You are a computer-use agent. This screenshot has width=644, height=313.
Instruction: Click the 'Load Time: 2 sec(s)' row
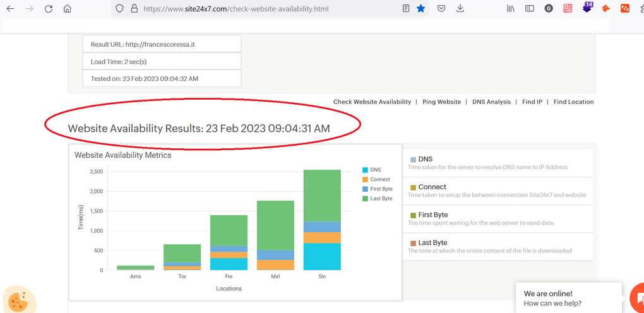click(x=162, y=61)
